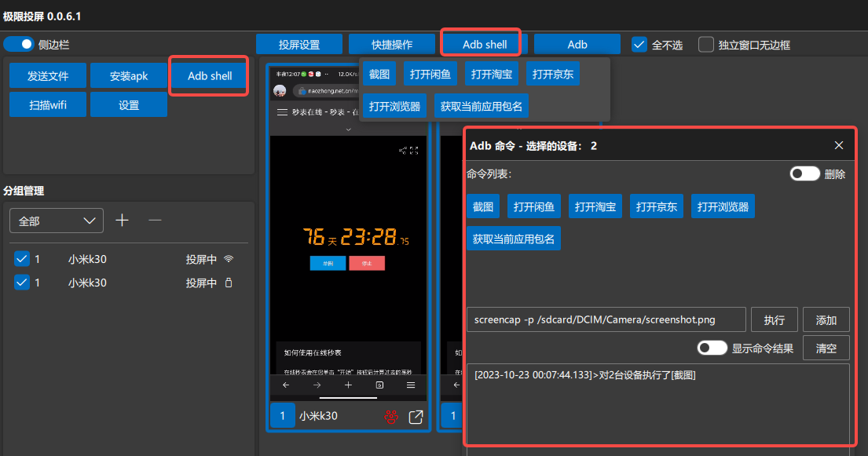Screen dimensions: 868x456
Task: Remove selected group using the minus icon
Action: 156,221
